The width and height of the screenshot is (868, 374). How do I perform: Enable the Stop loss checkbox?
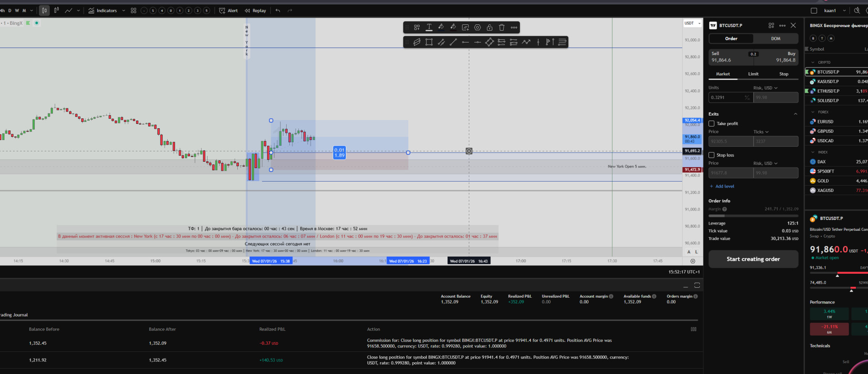click(x=712, y=155)
